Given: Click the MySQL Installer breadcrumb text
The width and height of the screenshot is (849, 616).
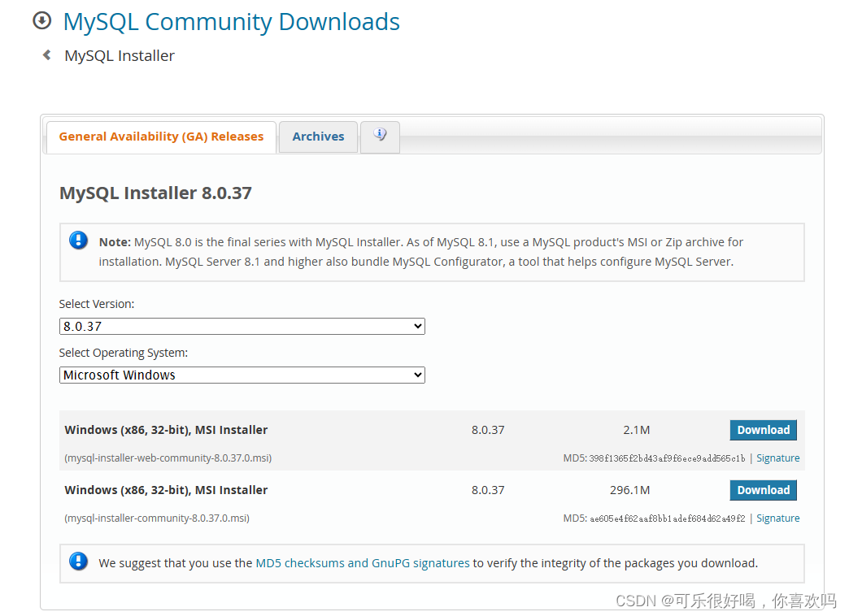Looking at the screenshot, I should [x=119, y=55].
